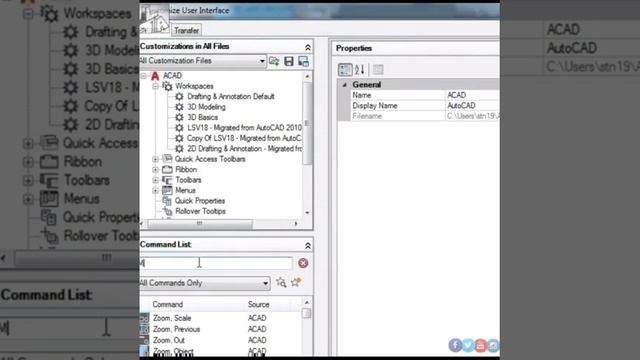Select Quick Properties in the tree

200,201
